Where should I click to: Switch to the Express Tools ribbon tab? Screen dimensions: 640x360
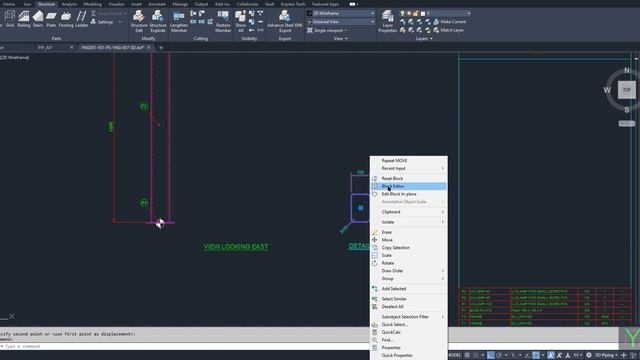click(293, 4)
